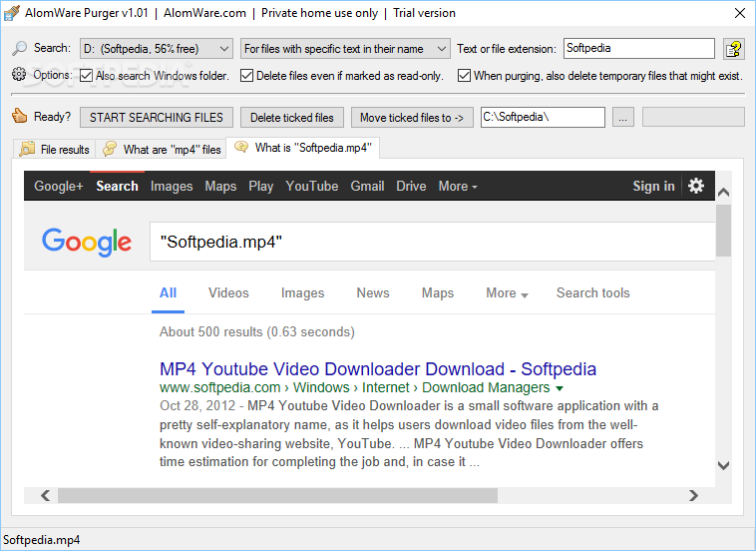The image size is (756, 551).
Task: Expand More filter under search box
Action: tap(507, 292)
